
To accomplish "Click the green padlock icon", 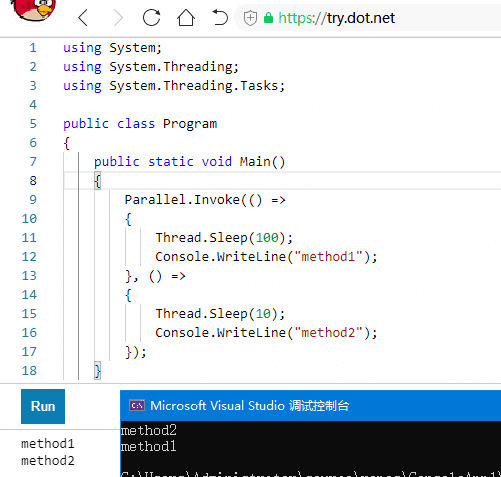I will (x=268, y=18).
